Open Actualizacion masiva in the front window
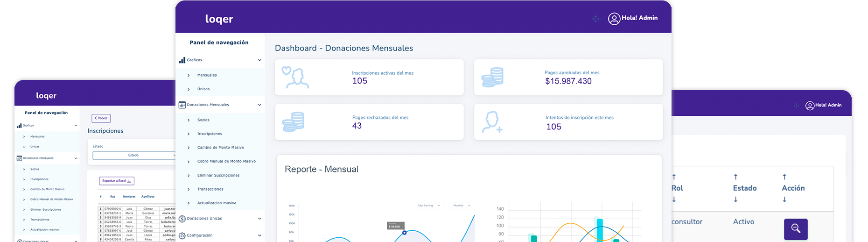868x242 pixels. (217, 203)
